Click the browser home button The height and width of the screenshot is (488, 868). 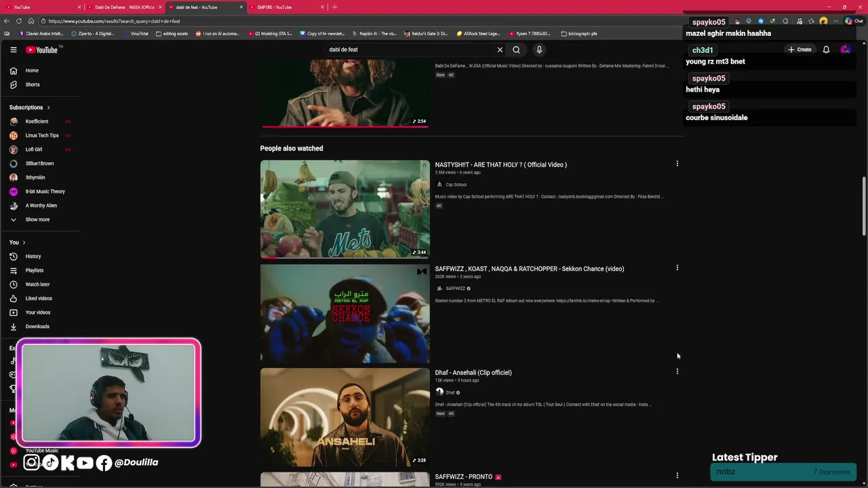31,21
